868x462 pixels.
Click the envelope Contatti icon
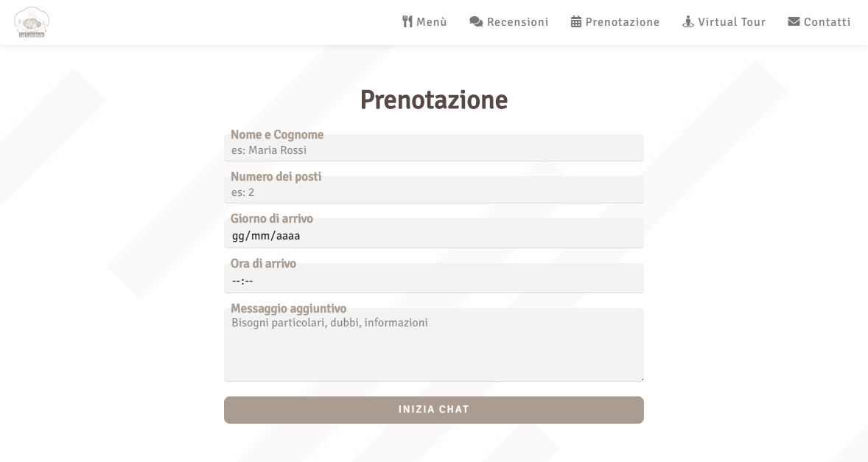(x=794, y=21)
